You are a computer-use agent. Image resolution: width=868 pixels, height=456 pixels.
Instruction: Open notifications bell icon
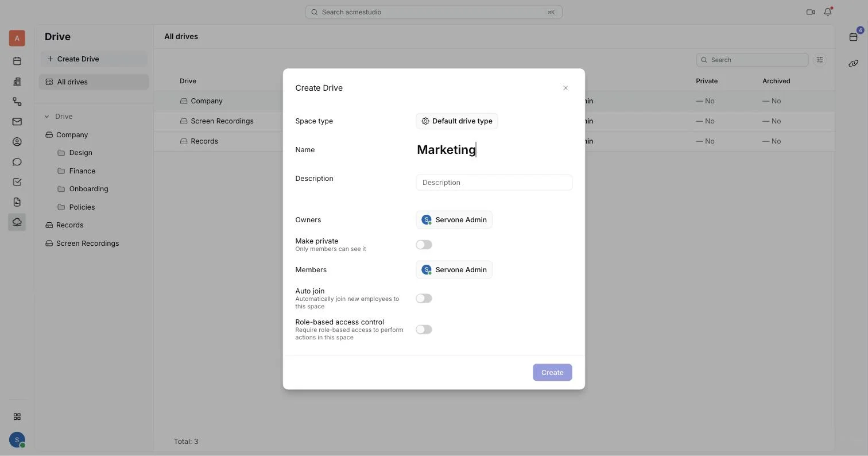point(828,11)
